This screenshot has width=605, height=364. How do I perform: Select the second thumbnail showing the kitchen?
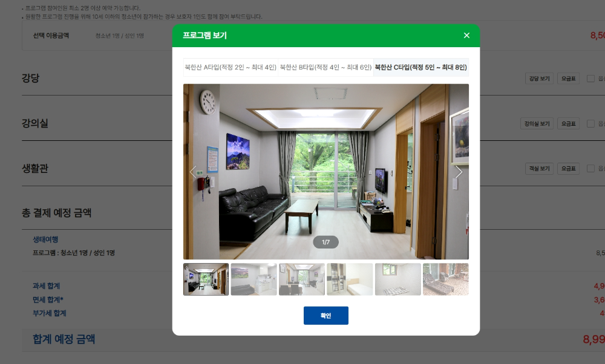[254, 279]
